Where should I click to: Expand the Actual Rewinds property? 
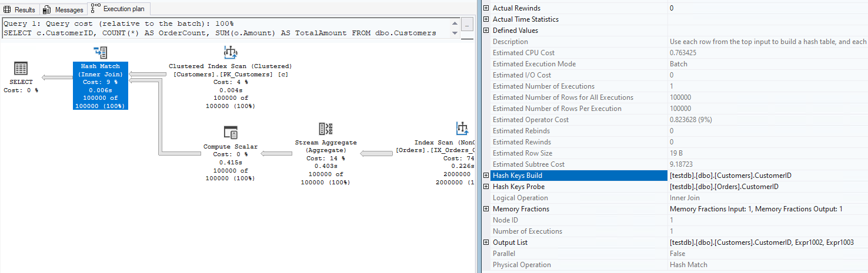click(486, 8)
